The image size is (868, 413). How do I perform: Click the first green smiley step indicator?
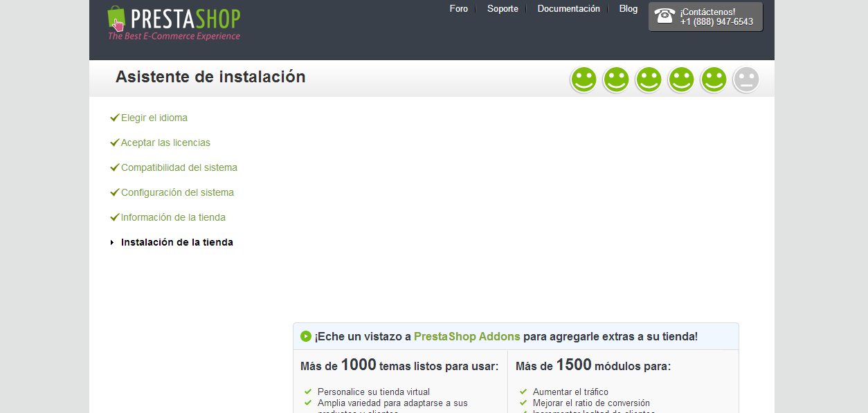[584, 80]
